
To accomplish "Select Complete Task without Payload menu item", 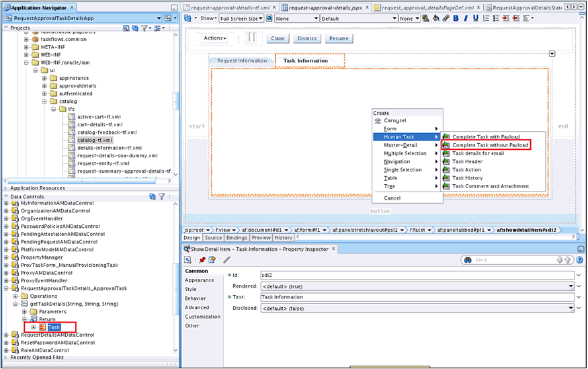I will point(489,145).
